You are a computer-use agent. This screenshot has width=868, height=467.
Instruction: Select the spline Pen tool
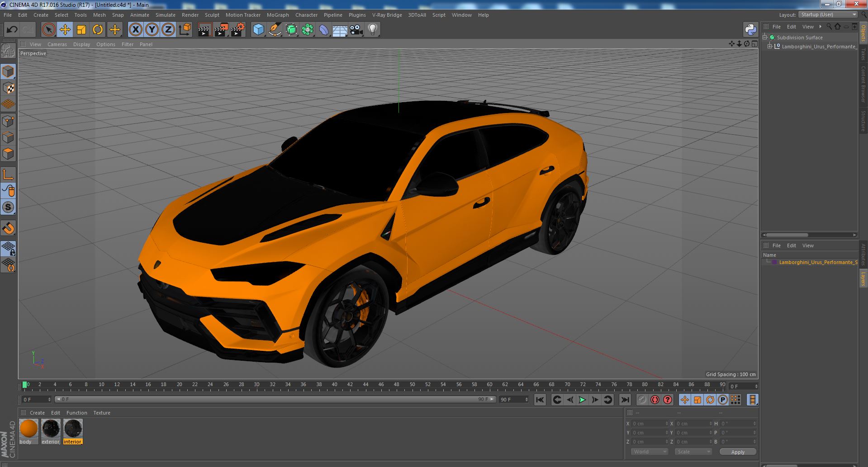[275, 30]
